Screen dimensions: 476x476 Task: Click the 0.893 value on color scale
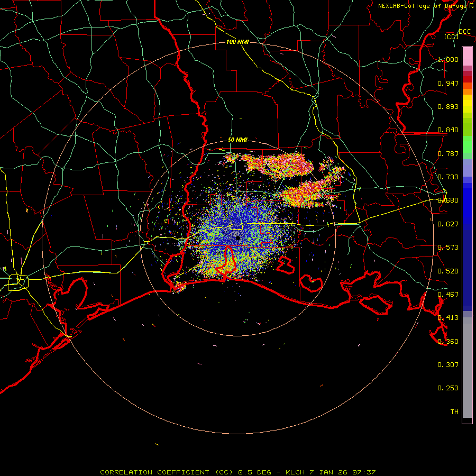448,106
